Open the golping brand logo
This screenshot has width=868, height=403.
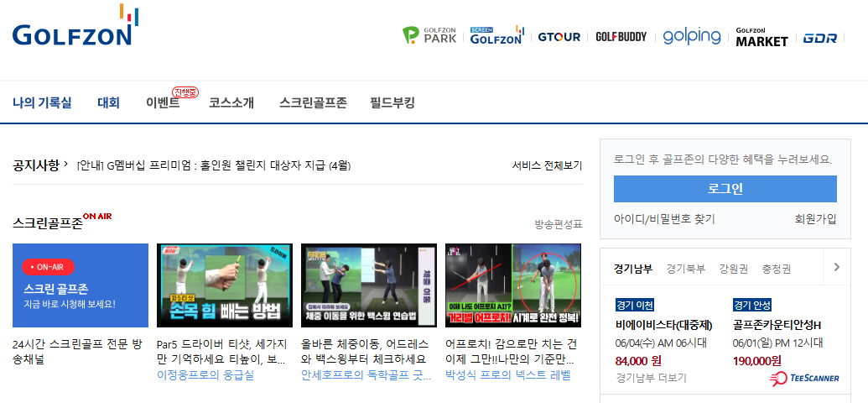[x=692, y=37]
